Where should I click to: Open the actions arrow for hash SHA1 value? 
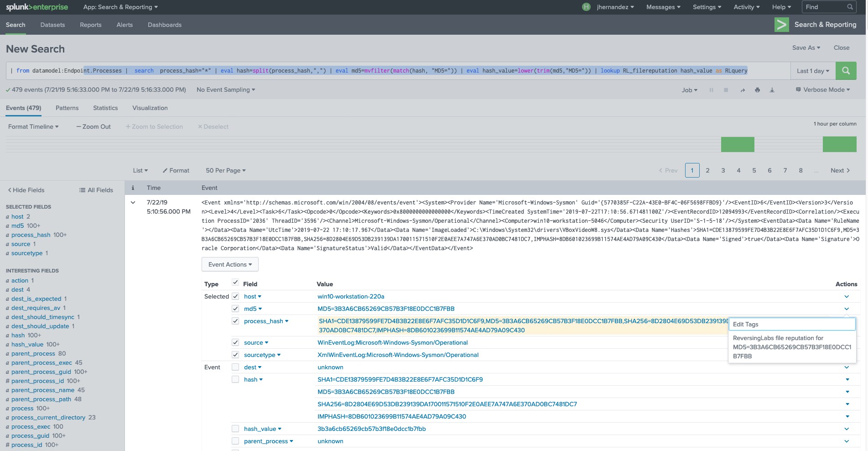pyautogui.click(x=847, y=379)
